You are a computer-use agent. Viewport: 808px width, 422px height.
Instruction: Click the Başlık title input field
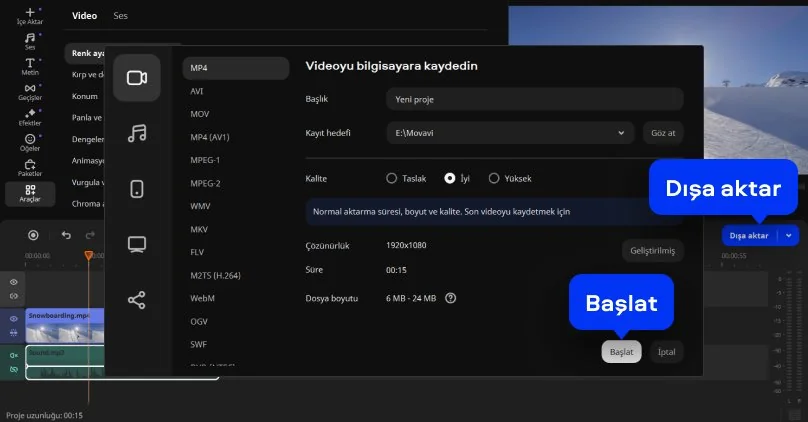534,99
